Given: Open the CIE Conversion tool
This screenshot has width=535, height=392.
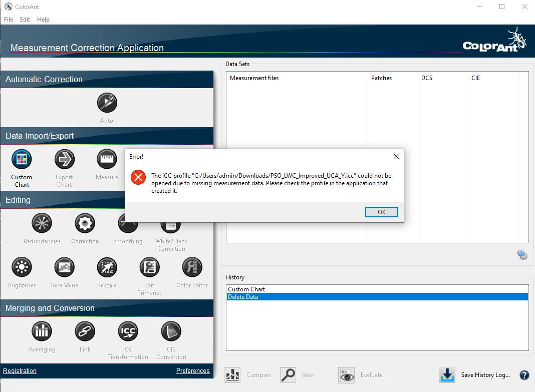Looking at the screenshot, I should (x=171, y=331).
